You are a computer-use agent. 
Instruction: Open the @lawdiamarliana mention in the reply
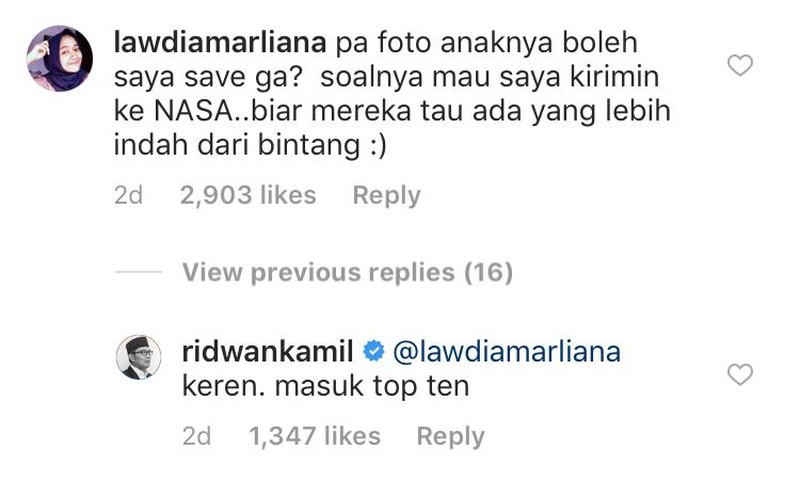tap(507, 352)
